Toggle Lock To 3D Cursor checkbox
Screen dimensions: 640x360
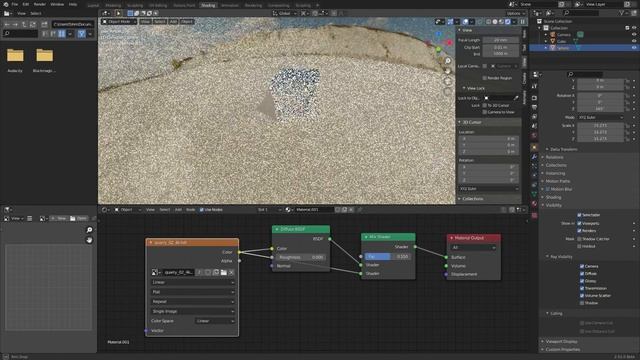(485, 105)
